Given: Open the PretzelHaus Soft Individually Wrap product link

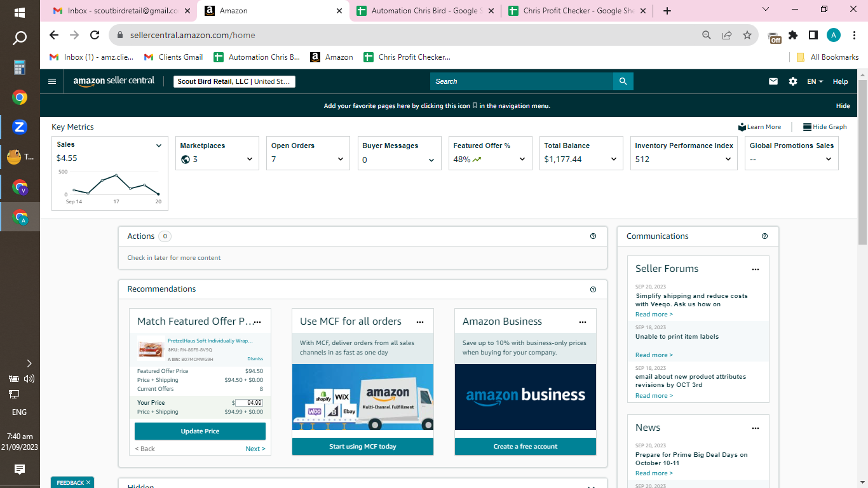Looking at the screenshot, I should [x=210, y=341].
